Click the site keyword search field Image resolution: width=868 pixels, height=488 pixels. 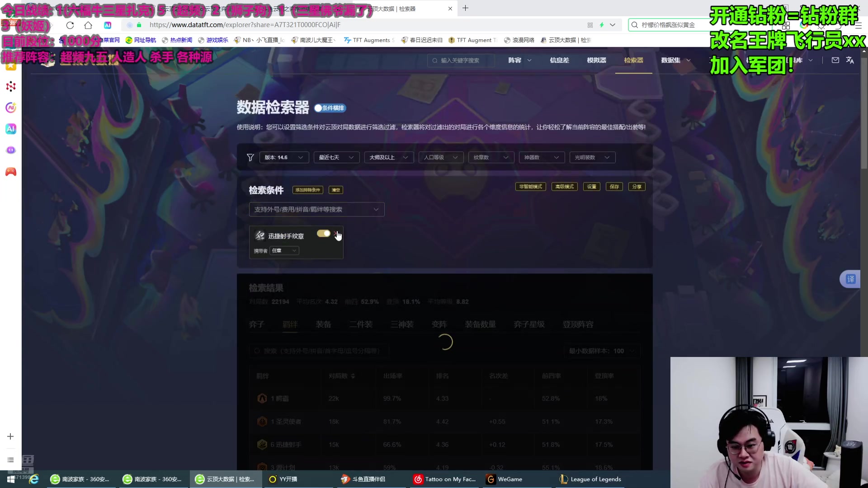pos(461,60)
